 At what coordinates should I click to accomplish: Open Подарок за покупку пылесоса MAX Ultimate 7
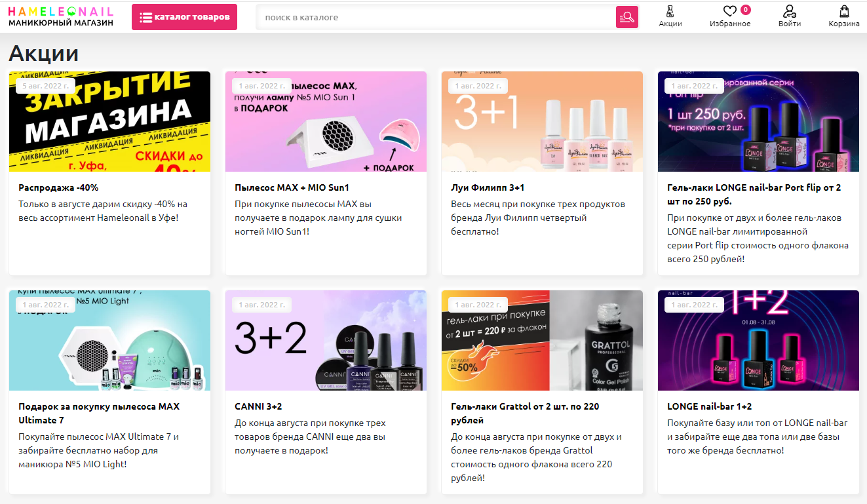coord(98,413)
